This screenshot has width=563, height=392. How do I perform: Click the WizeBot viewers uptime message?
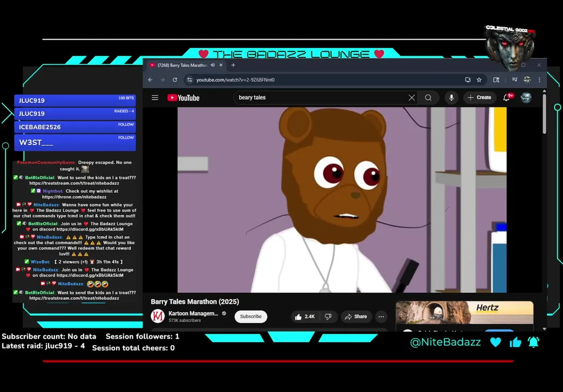click(74, 262)
